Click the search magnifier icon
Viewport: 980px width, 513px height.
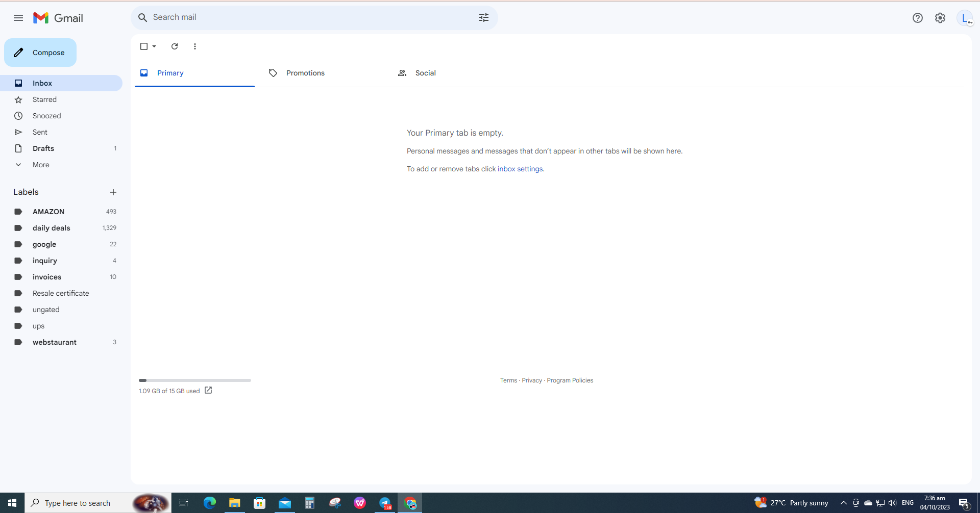coord(143,17)
